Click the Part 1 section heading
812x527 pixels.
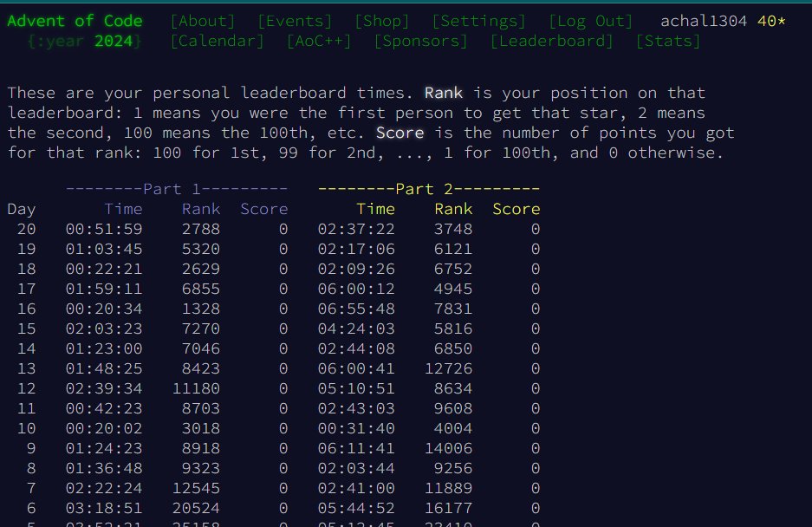pyautogui.click(x=177, y=189)
